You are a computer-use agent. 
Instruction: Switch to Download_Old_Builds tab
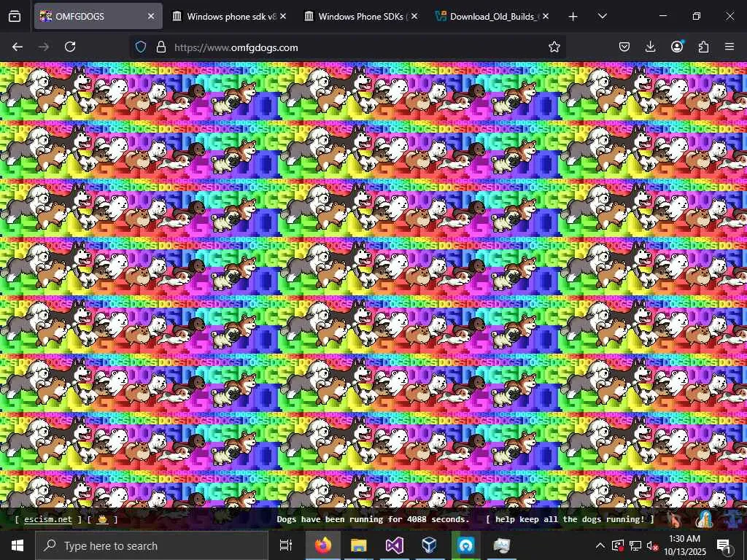tap(494, 16)
